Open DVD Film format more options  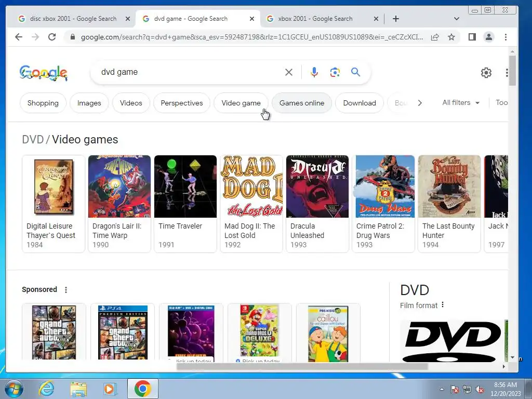443,305
